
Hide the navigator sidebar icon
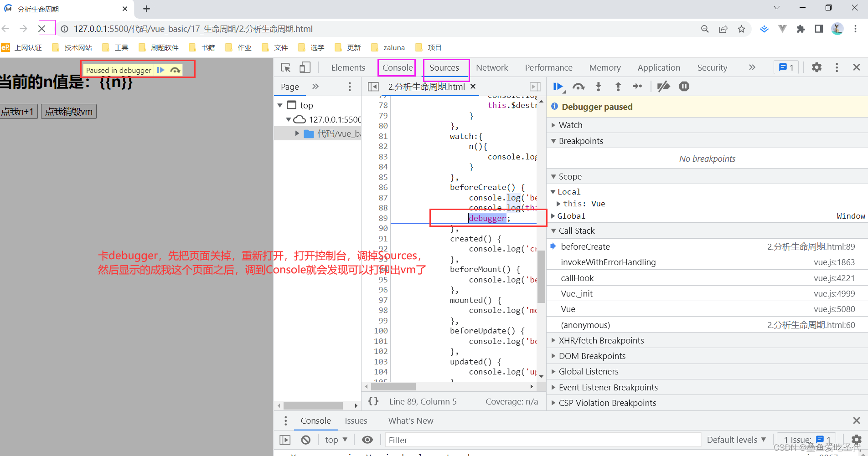coord(373,87)
